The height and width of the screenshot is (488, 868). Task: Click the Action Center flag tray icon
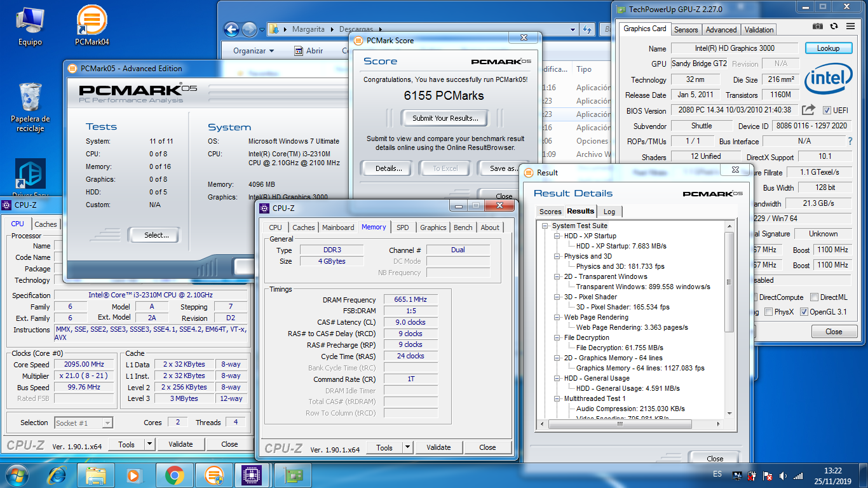(768, 475)
